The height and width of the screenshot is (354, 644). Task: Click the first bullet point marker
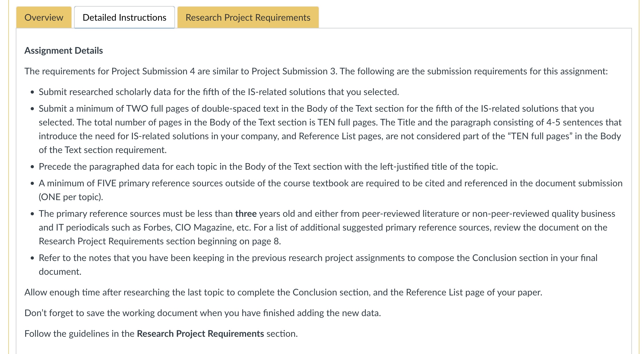[x=32, y=92]
